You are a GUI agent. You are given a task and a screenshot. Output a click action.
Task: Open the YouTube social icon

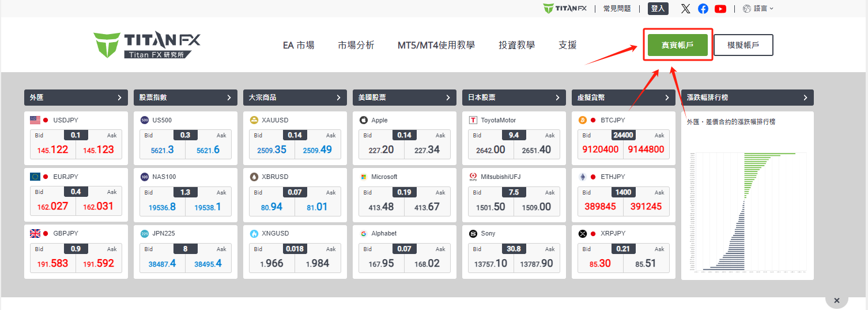(720, 9)
